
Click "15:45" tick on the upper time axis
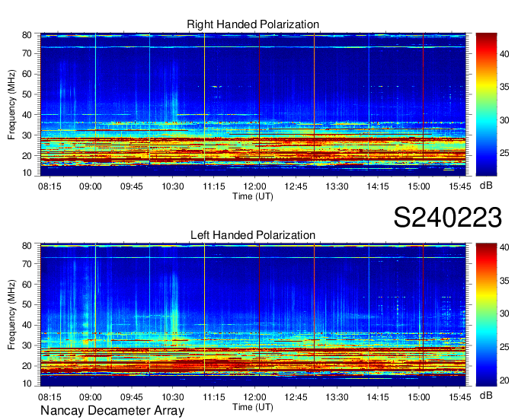coord(460,186)
